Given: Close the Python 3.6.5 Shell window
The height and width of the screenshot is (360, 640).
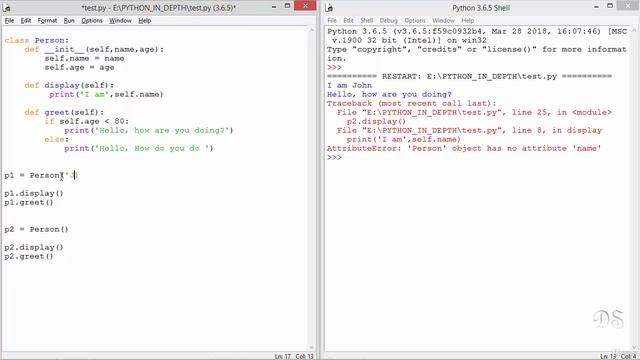Looking at the screenshot, I should coord(628,6).
